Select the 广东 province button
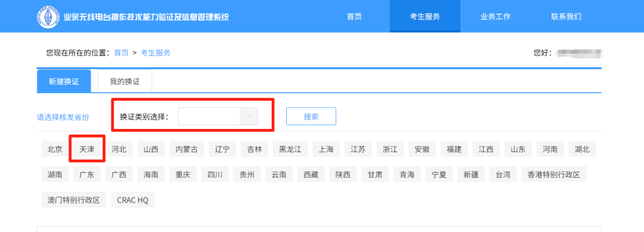Screen dimensions: 644x232 pyautogui.click(x=87, y=175)
